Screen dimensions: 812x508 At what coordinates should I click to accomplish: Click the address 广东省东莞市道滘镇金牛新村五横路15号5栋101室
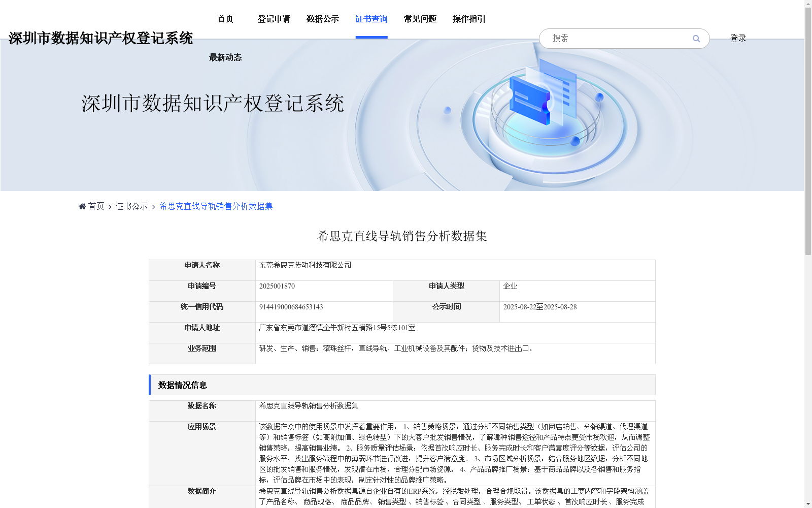(337, 328)
